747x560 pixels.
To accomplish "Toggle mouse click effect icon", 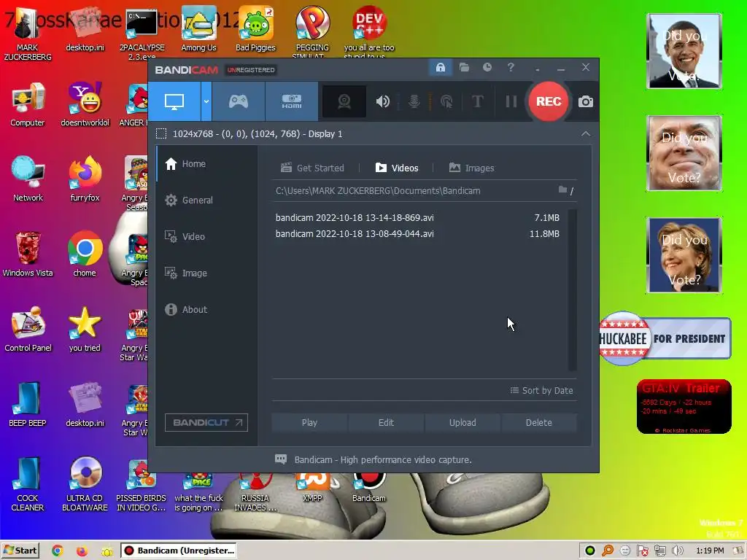I will pos(446,101).
